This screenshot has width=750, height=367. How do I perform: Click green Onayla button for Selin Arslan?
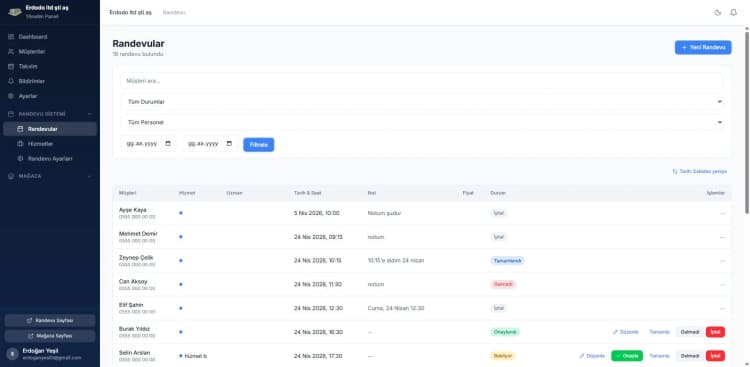pyautogui.click(x=627, y=356)
